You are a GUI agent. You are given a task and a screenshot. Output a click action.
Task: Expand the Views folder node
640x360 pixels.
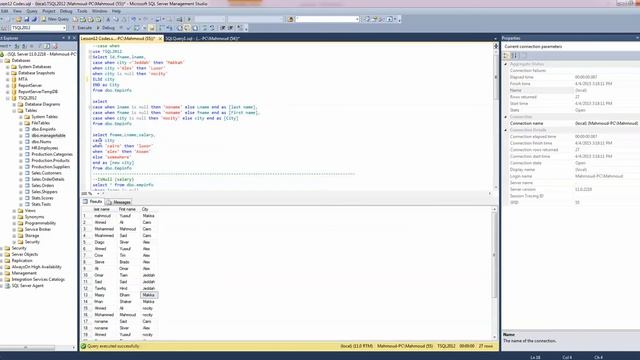[x=14, y=211]
